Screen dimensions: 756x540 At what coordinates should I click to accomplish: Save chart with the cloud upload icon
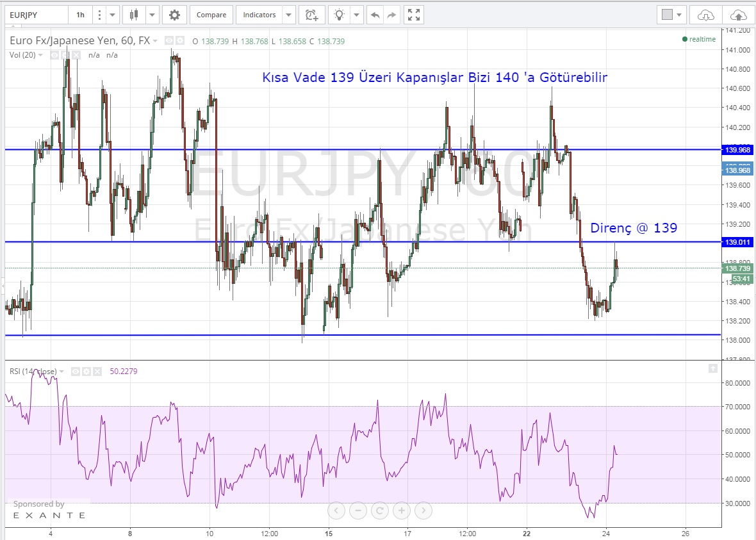click(738, 14)
